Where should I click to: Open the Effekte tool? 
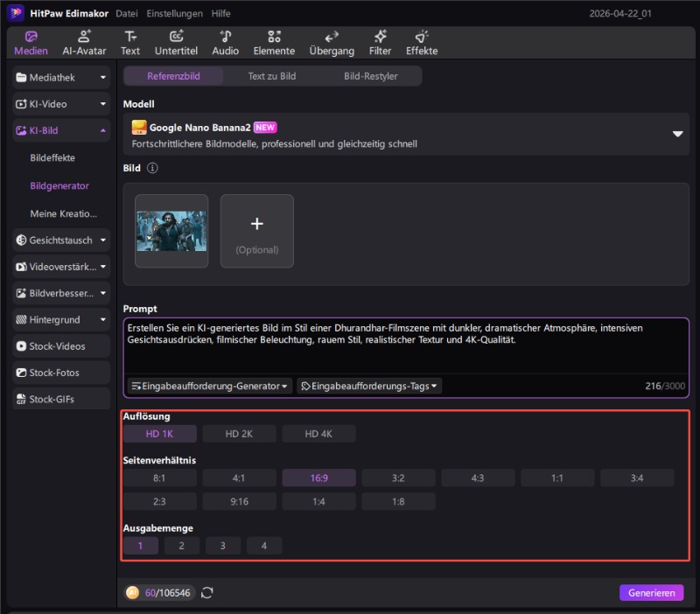pos(422,43)
